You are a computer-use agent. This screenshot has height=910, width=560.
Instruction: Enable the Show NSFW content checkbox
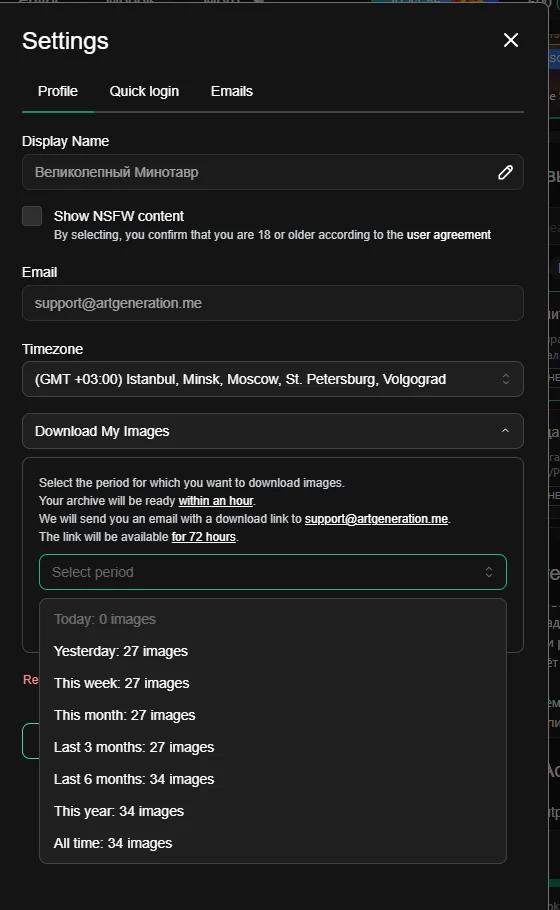click(32, 216)
